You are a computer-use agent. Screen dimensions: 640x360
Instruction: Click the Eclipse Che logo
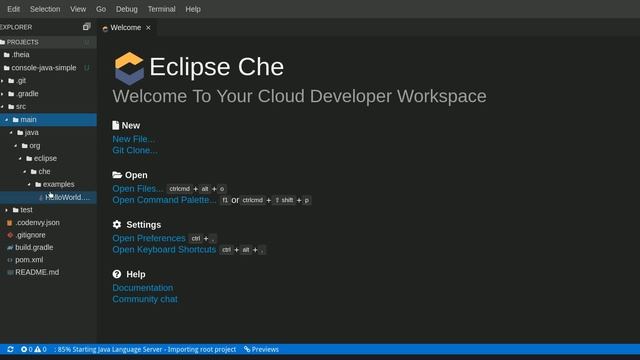129,69
